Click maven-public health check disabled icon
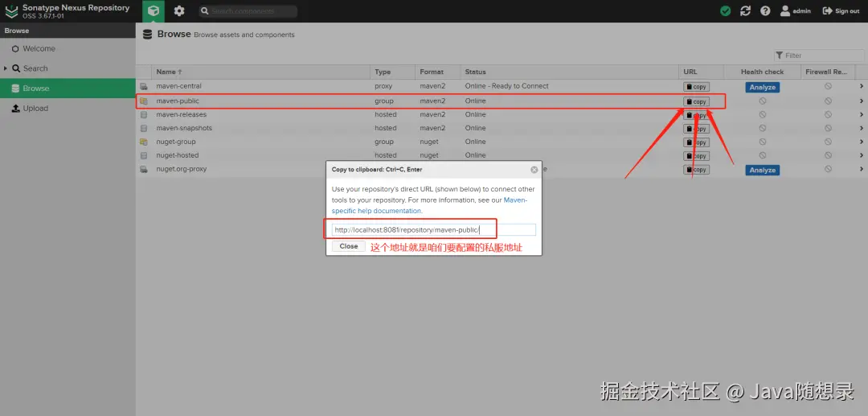This screenshot has height=416, width=868. click(762, 101)
